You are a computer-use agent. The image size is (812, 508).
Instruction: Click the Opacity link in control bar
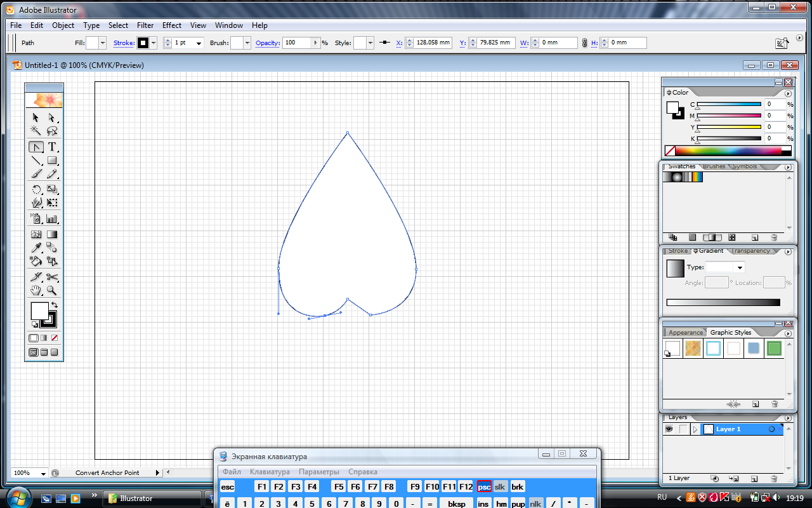tap(268, 43)
